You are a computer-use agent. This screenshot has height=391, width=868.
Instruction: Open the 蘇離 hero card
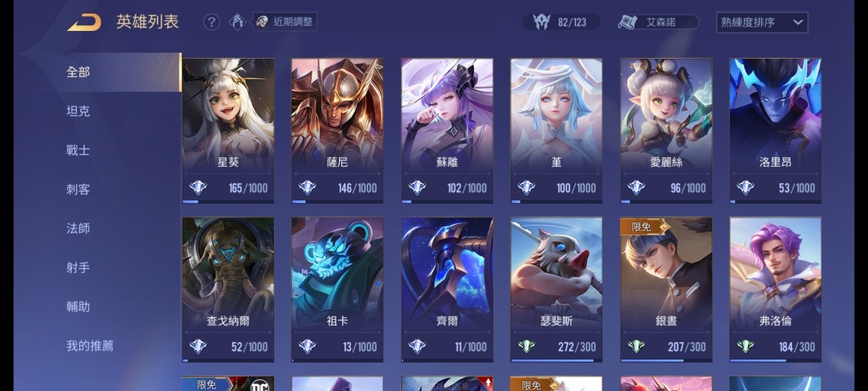pyautogui.click(x=447, y=131)
